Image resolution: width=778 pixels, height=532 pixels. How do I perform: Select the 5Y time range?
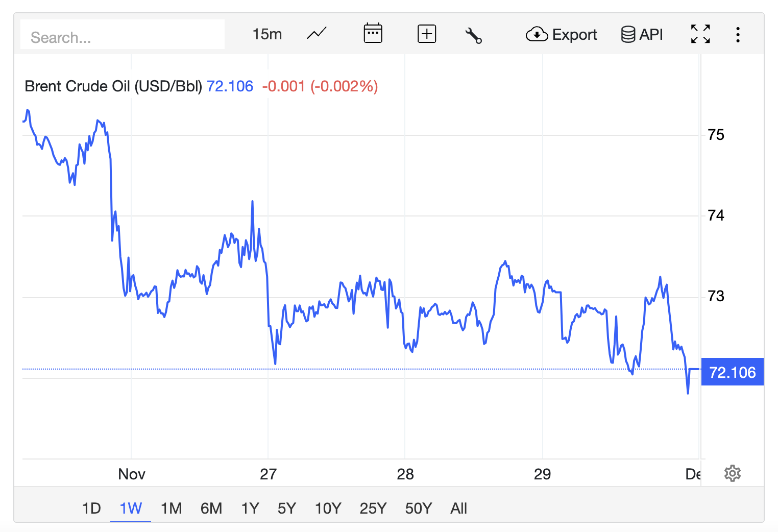[x=287, y=509]
